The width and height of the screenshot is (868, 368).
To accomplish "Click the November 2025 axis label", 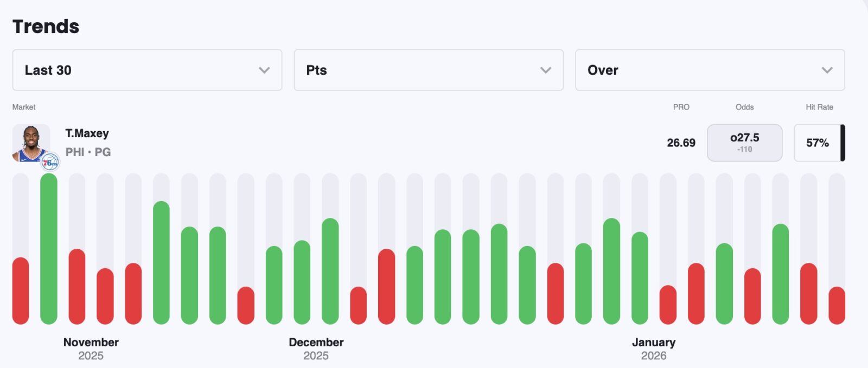I will coord(91,348).
